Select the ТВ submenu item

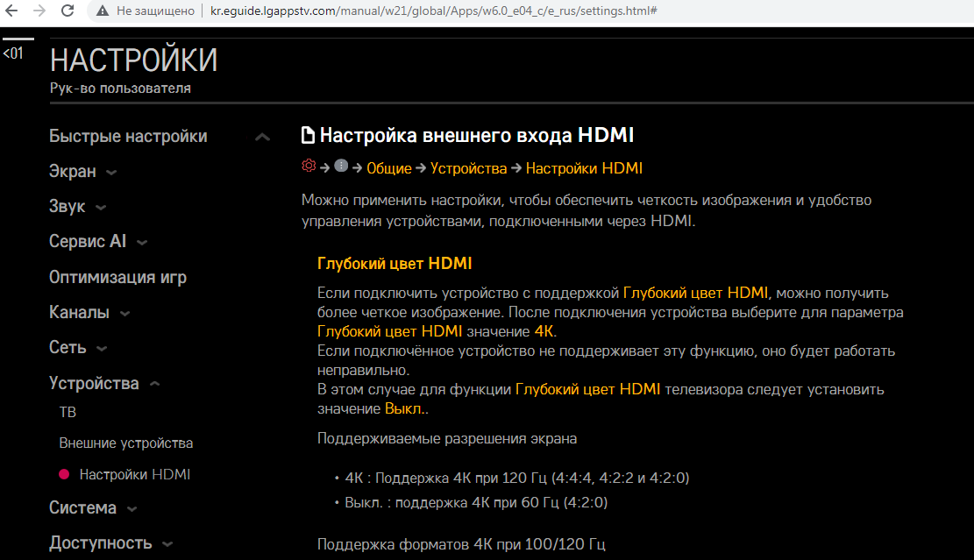[x=68, y=412]
